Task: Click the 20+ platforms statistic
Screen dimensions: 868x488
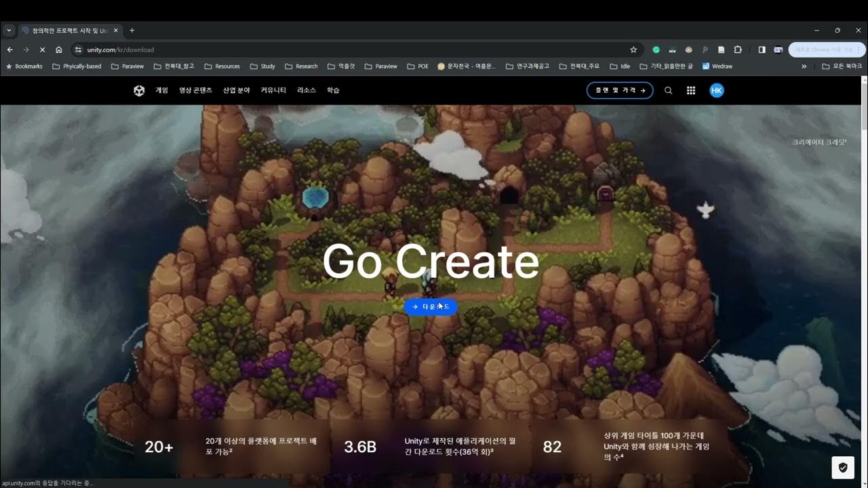Action: (x=159, y=447)
